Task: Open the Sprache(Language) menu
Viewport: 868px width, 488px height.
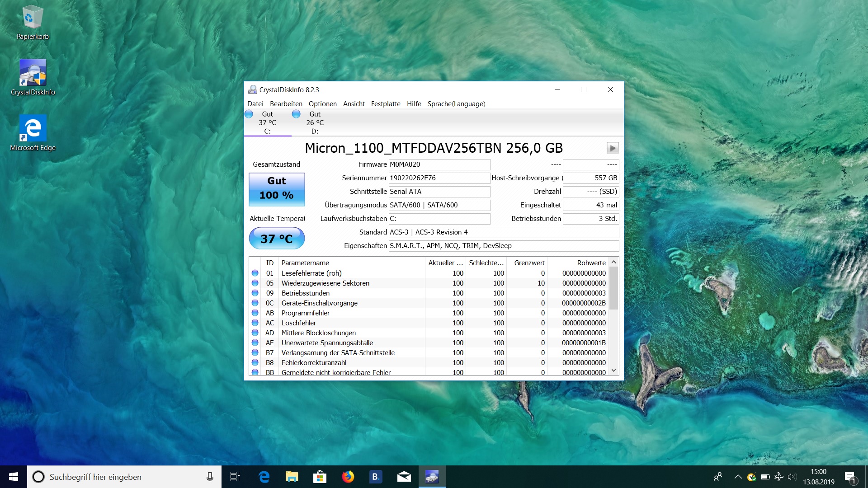Action: point(456,104)
